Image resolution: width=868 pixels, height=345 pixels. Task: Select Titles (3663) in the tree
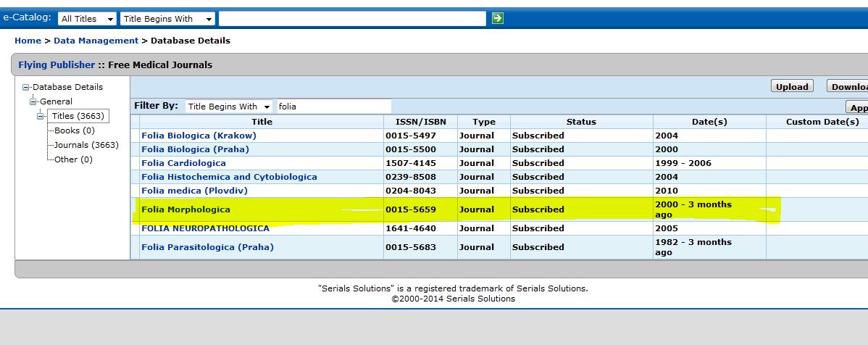78,116
